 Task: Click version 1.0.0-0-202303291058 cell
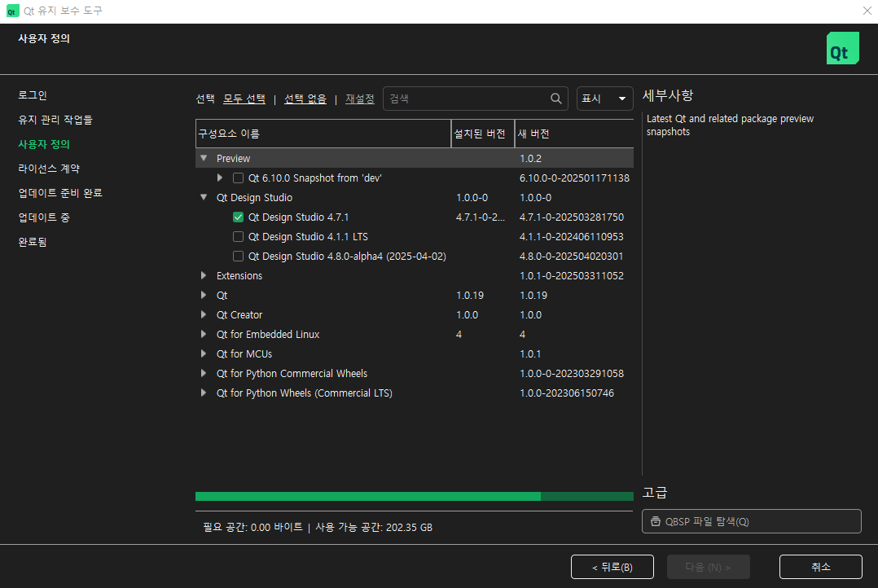coord(571,374)
